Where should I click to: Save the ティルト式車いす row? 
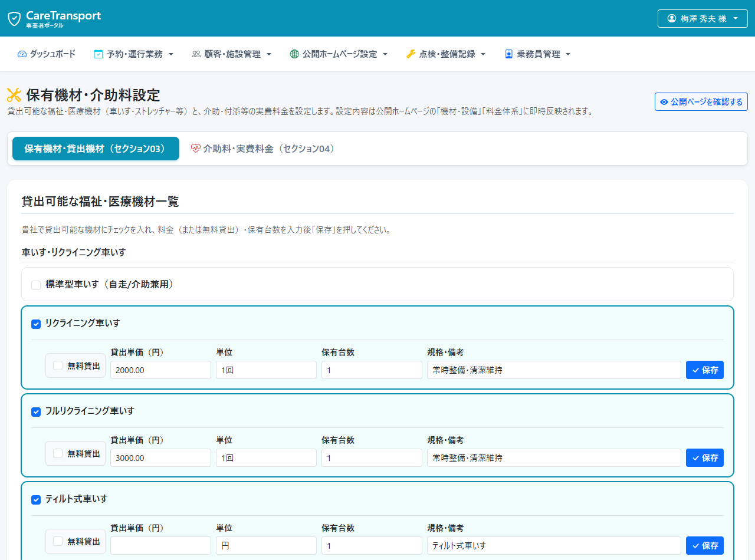[x=705, y=546]
